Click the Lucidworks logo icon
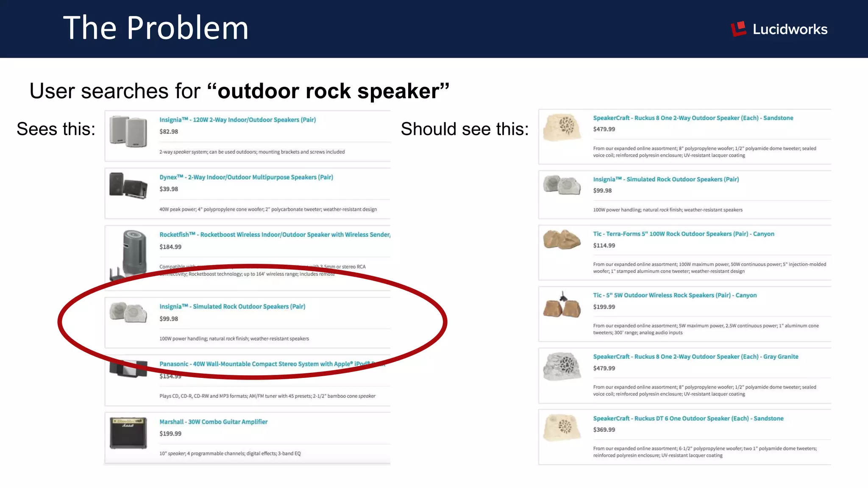The image size is (868, 488). 738,29
